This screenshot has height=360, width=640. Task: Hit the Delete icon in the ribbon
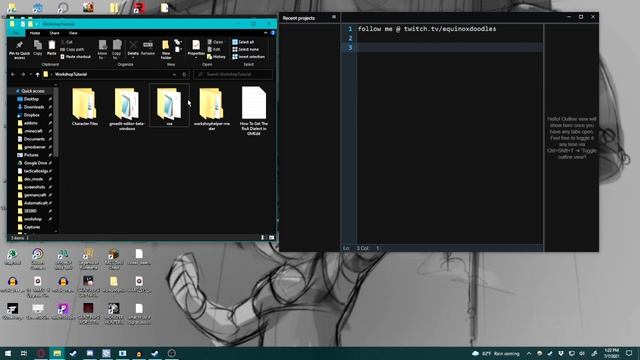tap(133, 48)
